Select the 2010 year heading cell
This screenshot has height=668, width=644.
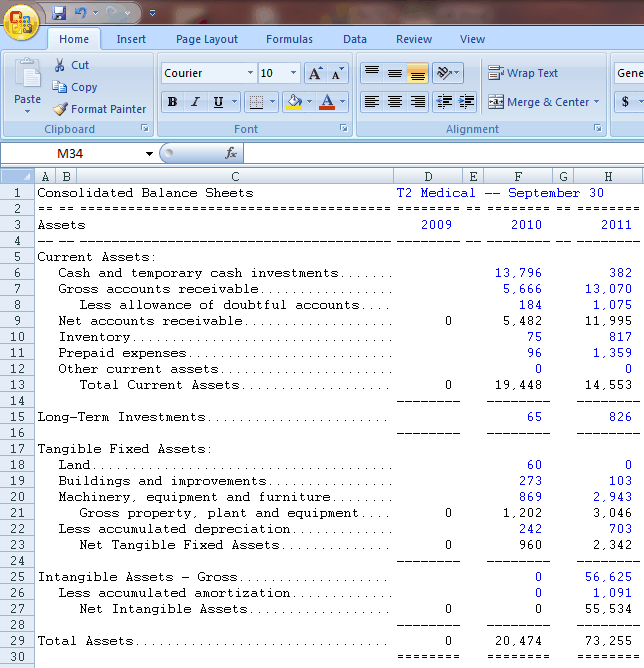[518, 225]
